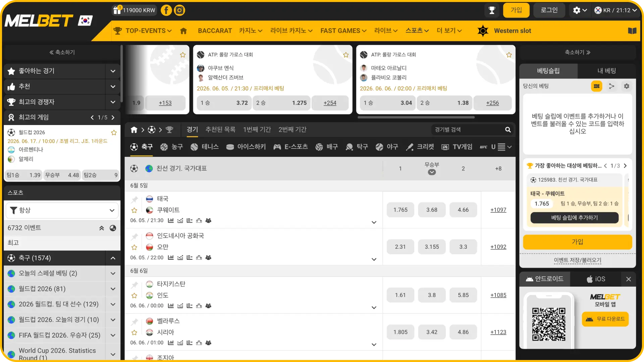This screenshot has height=362, width=644.
Task: Click the breadcrumb home icon
Action: click(134, 130)
